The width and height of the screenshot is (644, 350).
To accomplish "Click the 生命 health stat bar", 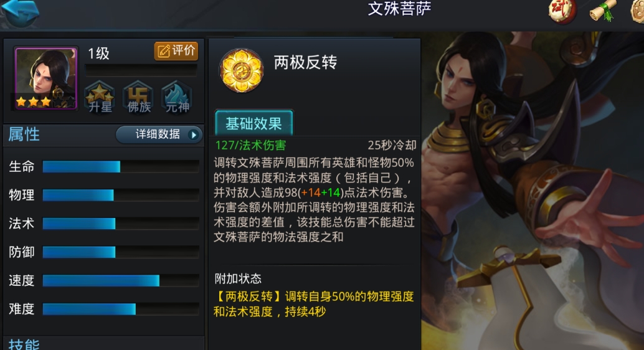I will point(121,166).
